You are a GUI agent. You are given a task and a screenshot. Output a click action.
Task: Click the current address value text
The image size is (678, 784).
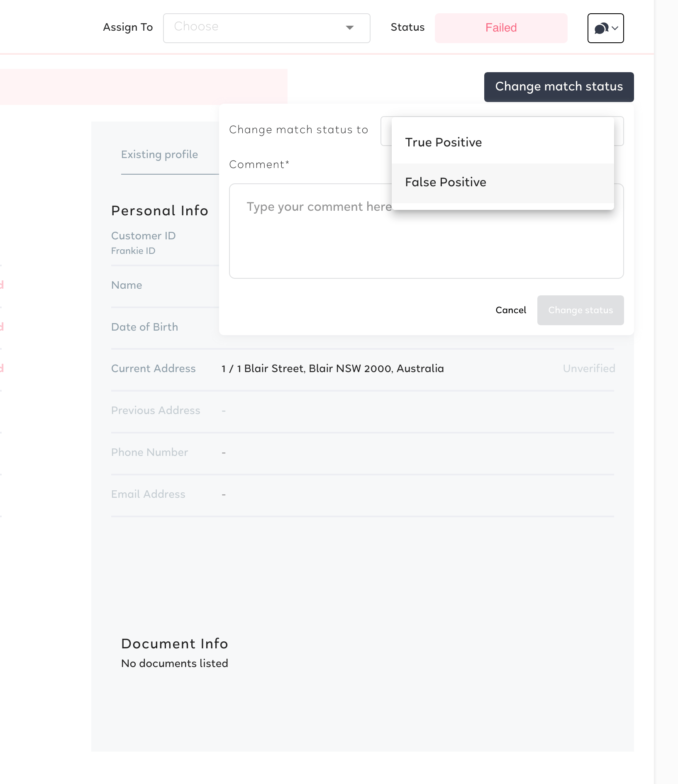(332, 368)
